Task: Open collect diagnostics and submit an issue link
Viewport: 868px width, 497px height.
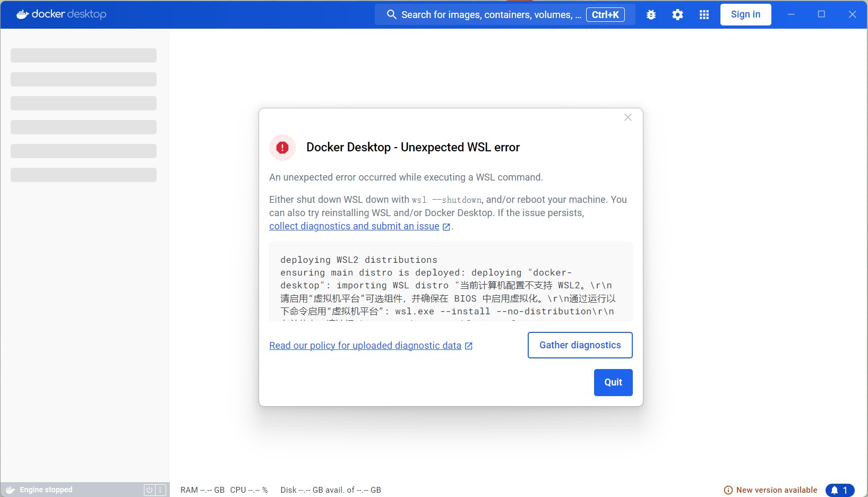Action: tap(354, 226)
